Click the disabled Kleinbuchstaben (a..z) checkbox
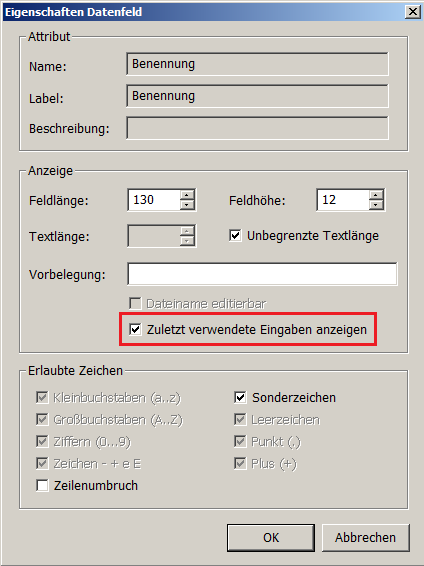 tap(42, 397)
